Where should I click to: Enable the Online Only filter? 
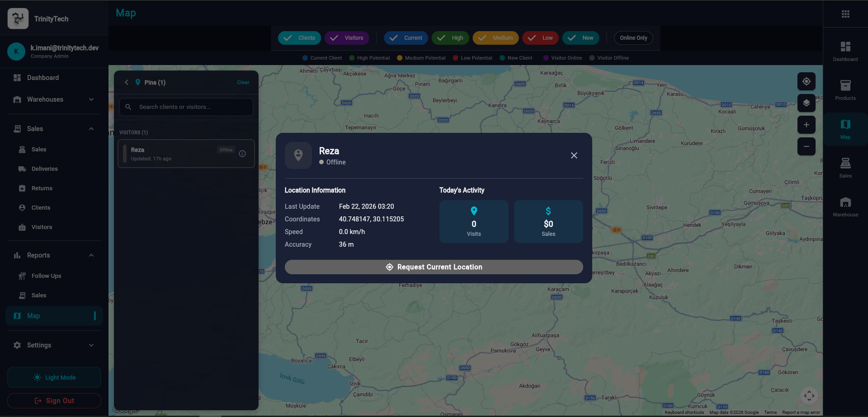(633, 38)
